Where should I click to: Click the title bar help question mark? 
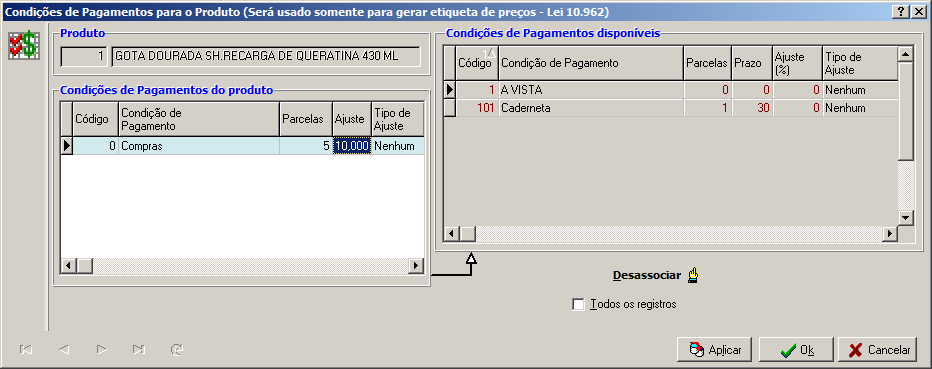click(900, 12)
